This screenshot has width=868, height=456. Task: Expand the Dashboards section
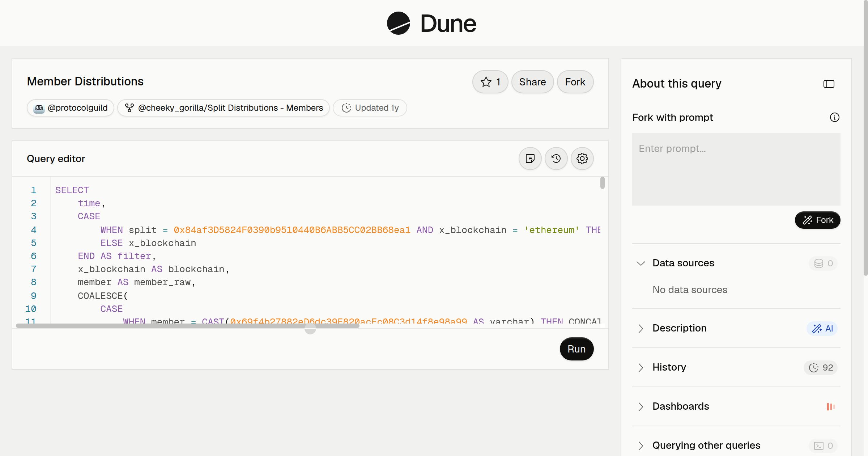641,406
